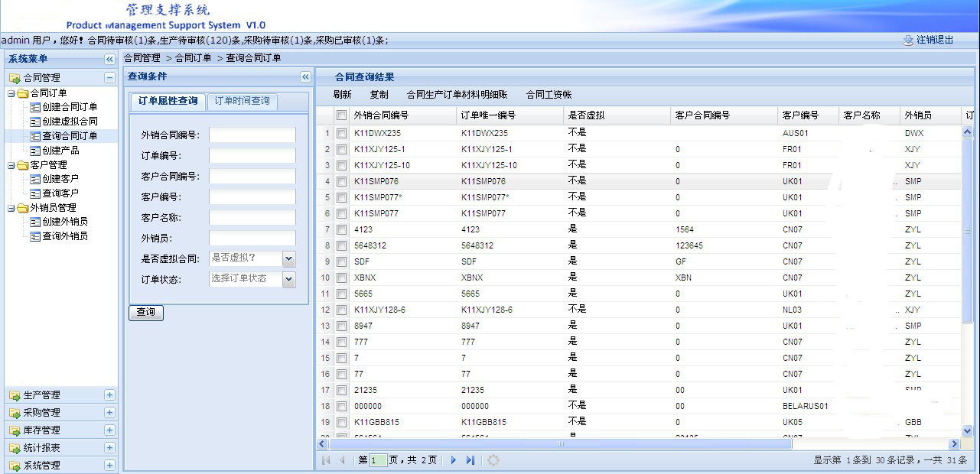Check the row K11XJY125-1 checkbox
This screenshot has width=980, height=474.
tap(341, 149)
